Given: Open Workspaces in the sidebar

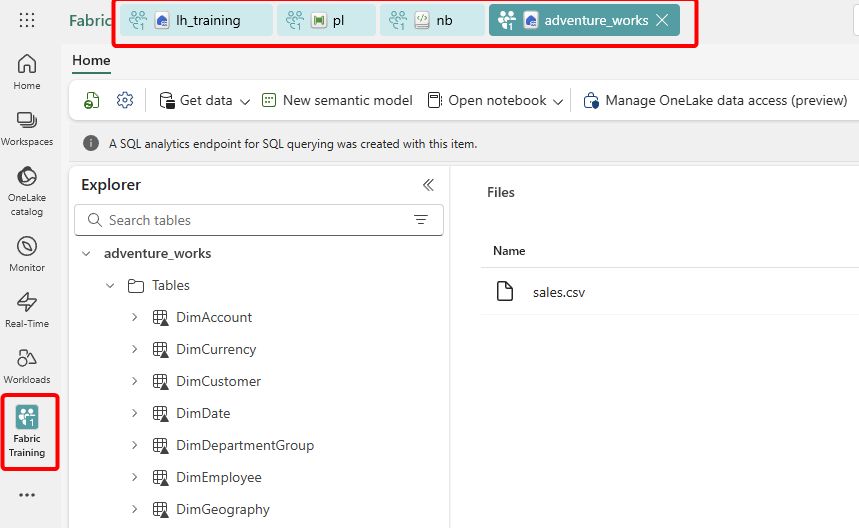Looking at the screenshot, I should coord(27,129).
